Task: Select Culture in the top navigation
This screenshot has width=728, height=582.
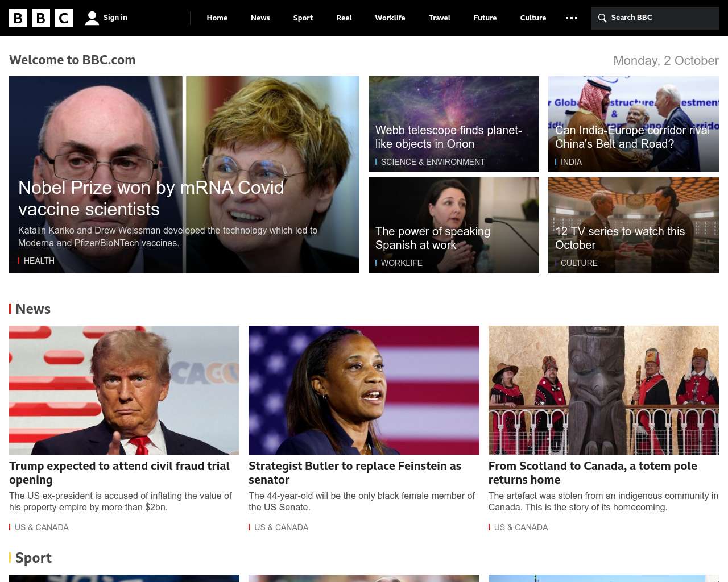Action: click(533, 18)
